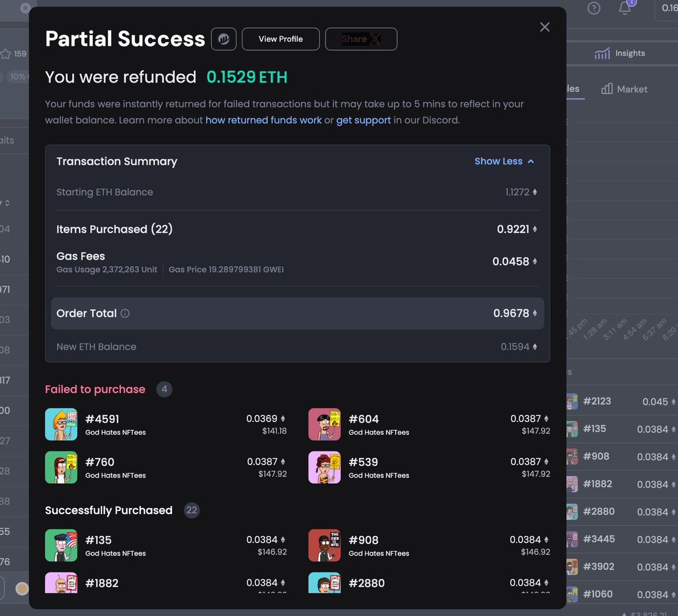The image size is (678, 616).
Task: Select the #760 item title
Action: (100, 462)
